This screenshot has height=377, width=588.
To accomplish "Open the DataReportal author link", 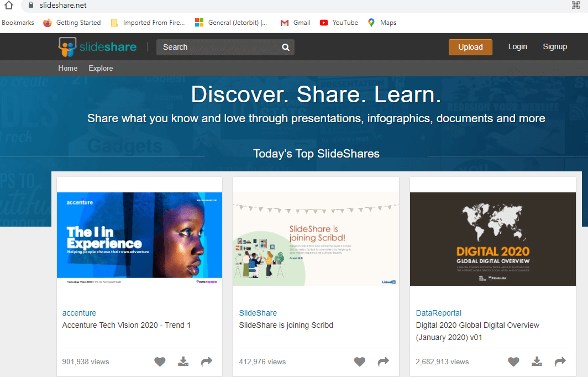I will (438, 313).
